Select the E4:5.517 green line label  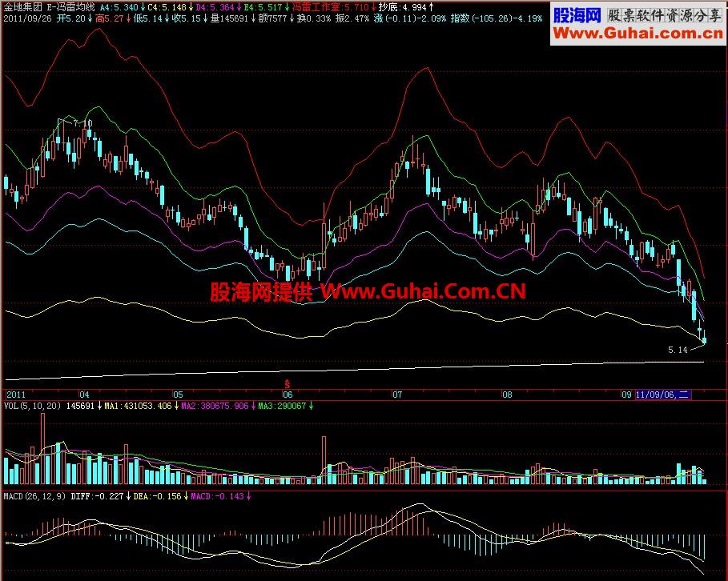263,7
